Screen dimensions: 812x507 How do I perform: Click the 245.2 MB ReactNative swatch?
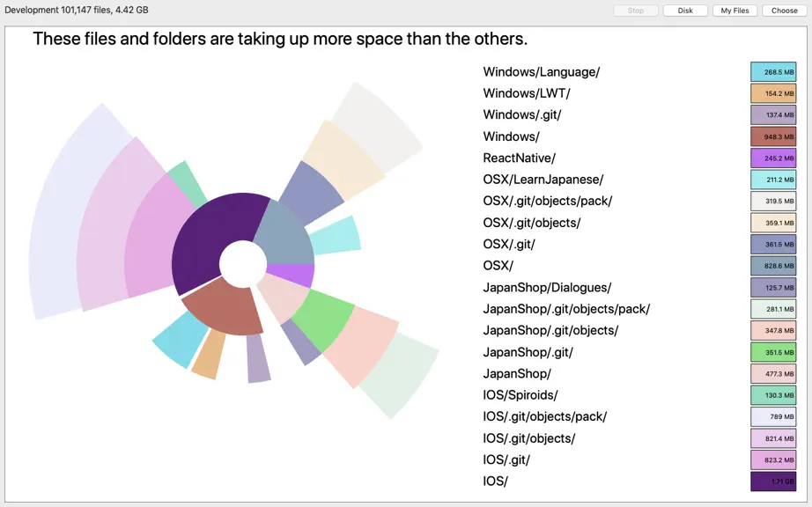point(773,158)
